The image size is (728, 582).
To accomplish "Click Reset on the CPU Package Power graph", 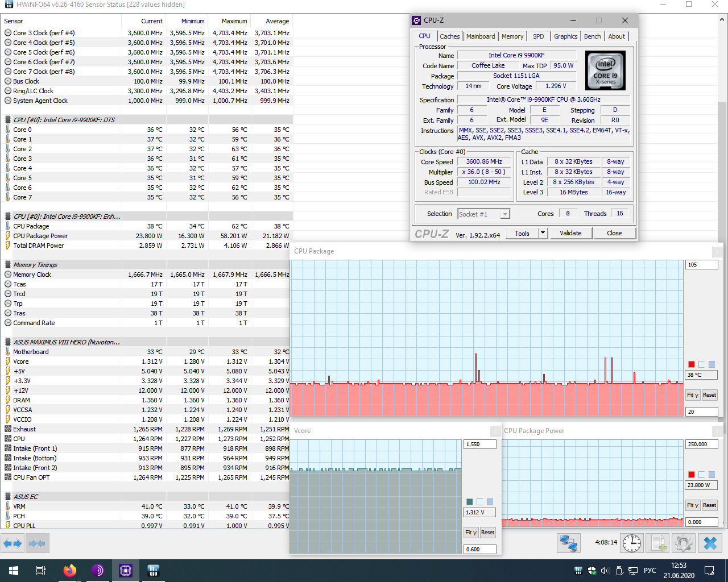I will click(x=709, y=505).
